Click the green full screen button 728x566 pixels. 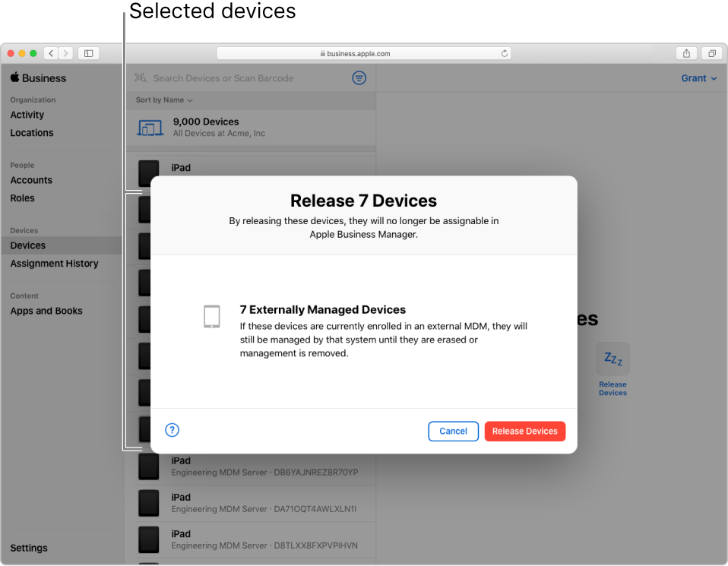(33, 53)
